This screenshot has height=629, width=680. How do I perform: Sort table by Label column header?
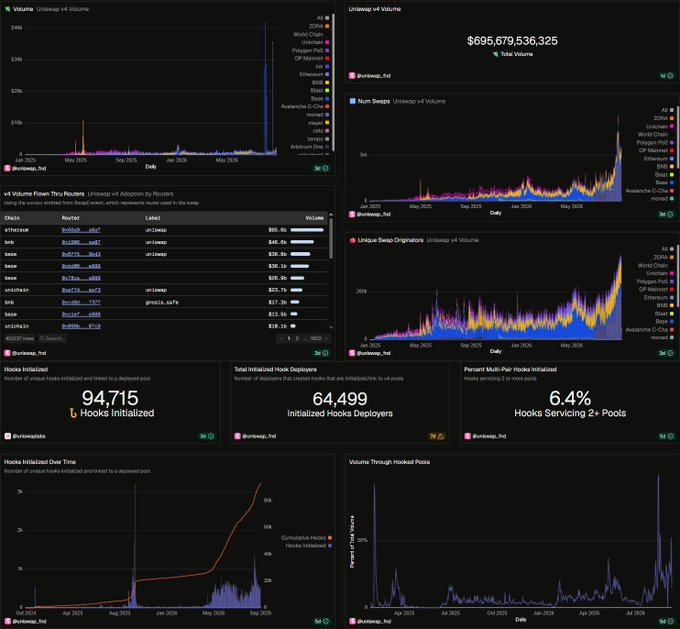point(153,218)
